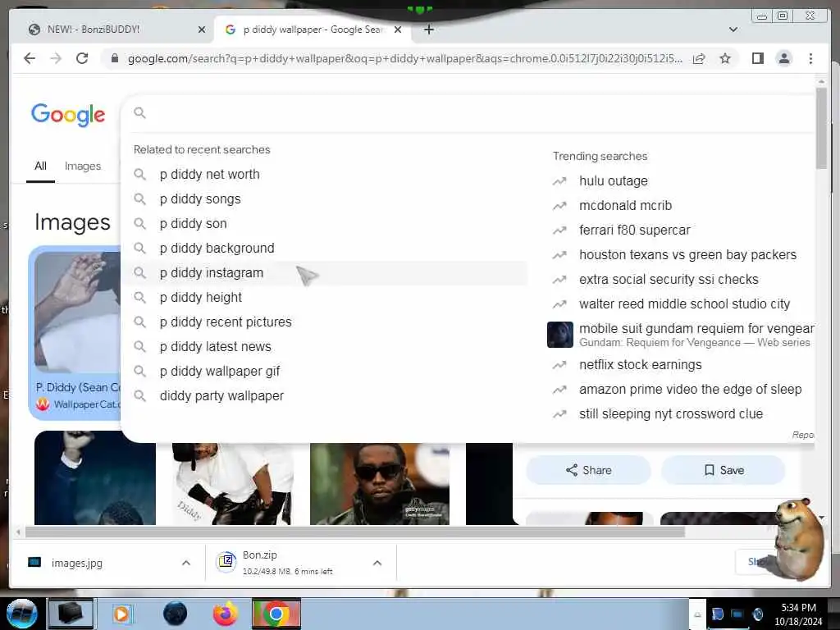The width and height of the screenshot is (840, 630).
Task: Open trending netflix stock earnings
Action: (x=640, y=365)
